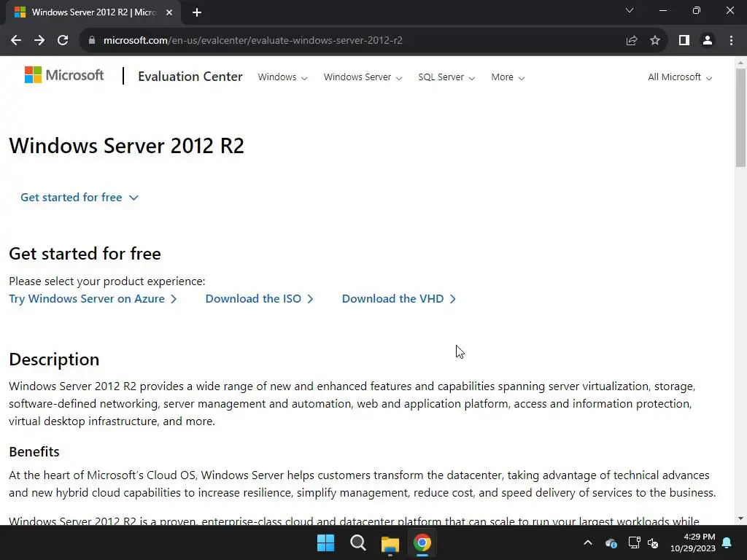747x560 pixels.
Task: Click the scrollbar down arrow
Action: point(740,518)
